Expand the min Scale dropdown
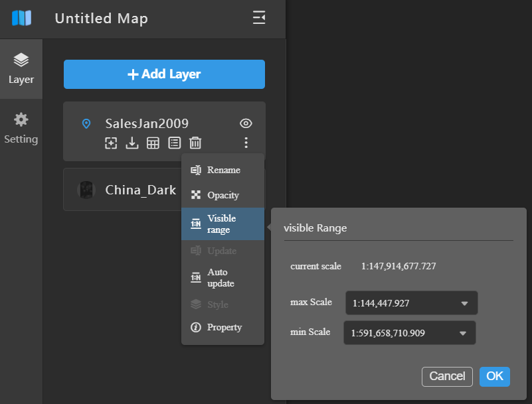Screen dimensions: 532x404 point(410,333)
